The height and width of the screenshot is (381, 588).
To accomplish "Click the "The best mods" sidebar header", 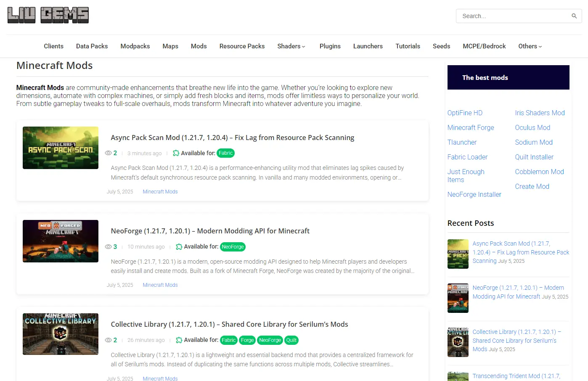I will (x=508, y=77).
